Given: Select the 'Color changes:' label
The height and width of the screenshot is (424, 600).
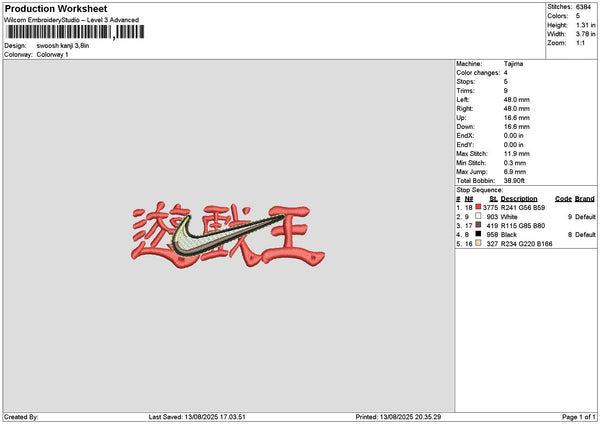Looking at the screenshot, I should [478, 73].
